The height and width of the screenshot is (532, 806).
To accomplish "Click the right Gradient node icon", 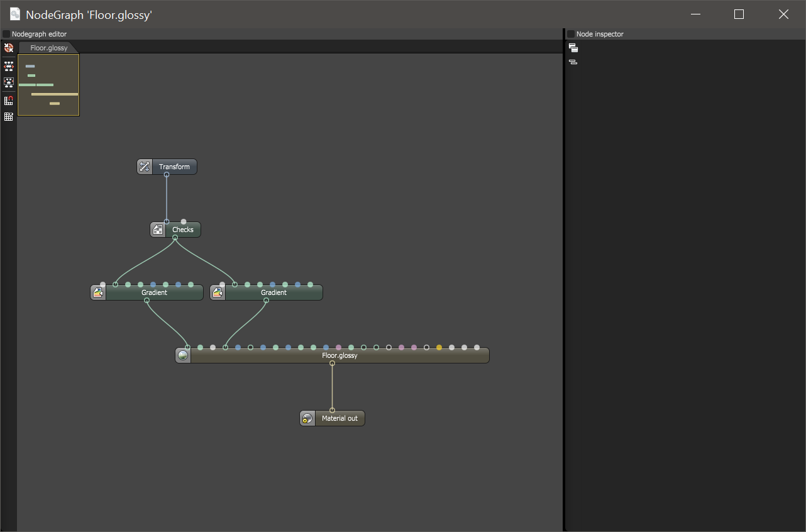I will pos(218,292).
